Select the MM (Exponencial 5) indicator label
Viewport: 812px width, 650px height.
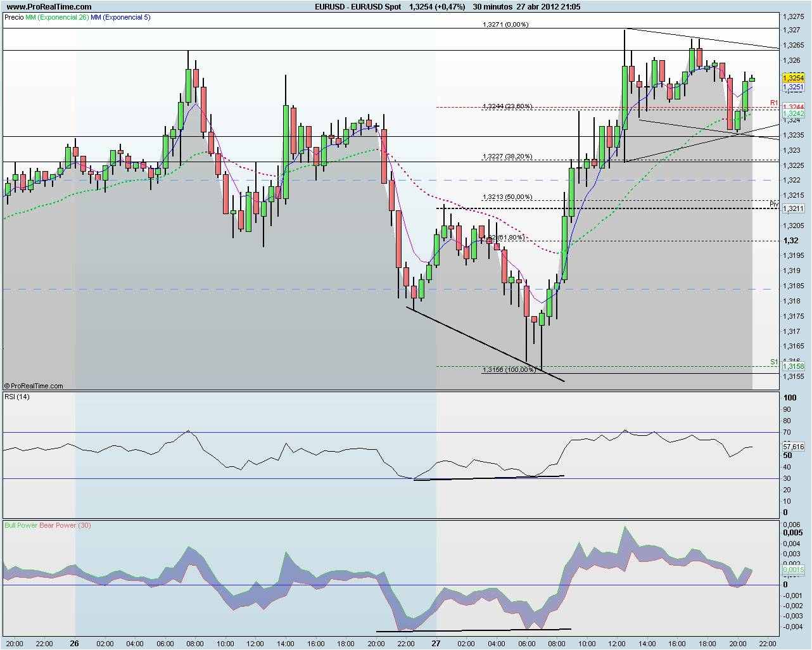[x=122, y=18]
